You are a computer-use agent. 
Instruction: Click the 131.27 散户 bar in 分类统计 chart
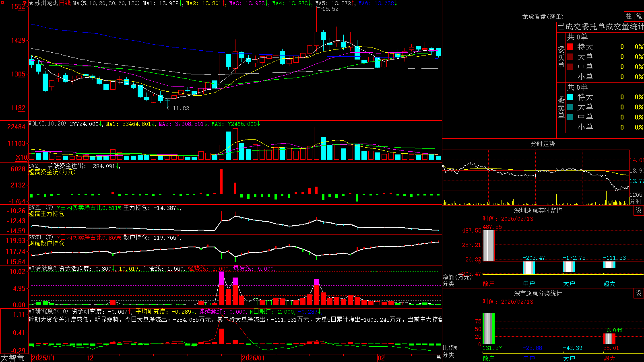coord(488,329)
